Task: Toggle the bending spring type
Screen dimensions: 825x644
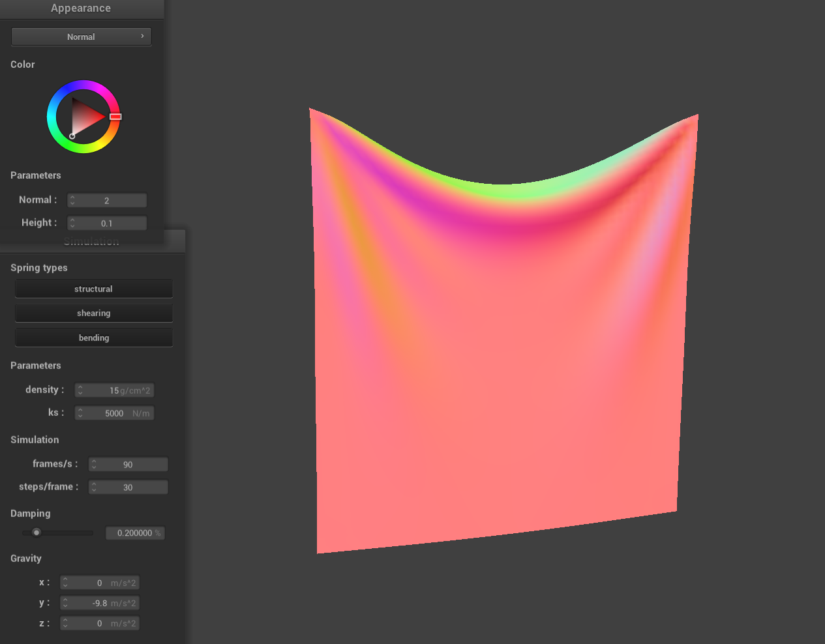Action: click(x=93, y=338)
